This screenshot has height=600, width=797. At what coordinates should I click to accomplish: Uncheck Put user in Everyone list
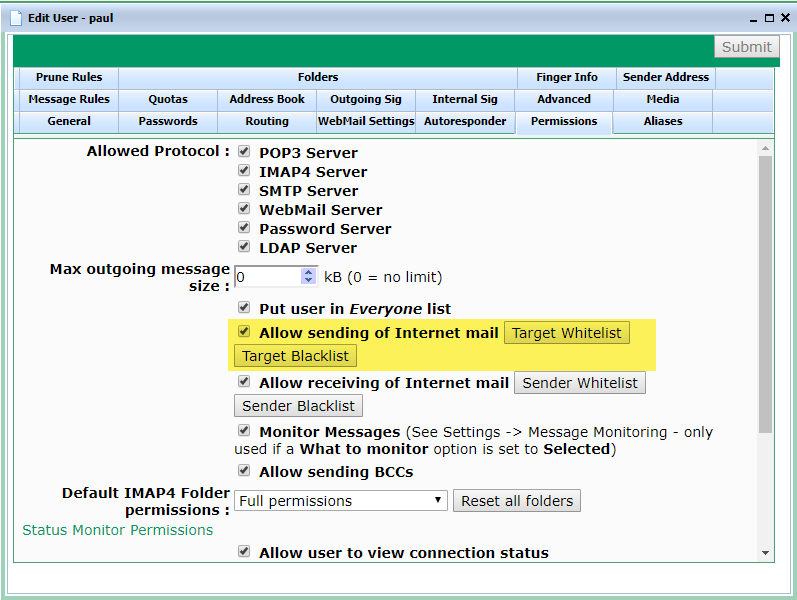[244, 308]
